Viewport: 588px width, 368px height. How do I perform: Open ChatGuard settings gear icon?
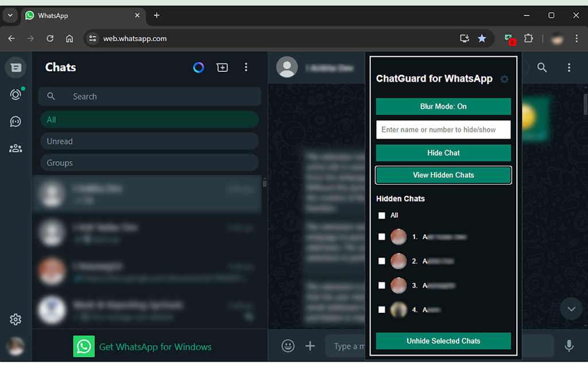point(504,79)
